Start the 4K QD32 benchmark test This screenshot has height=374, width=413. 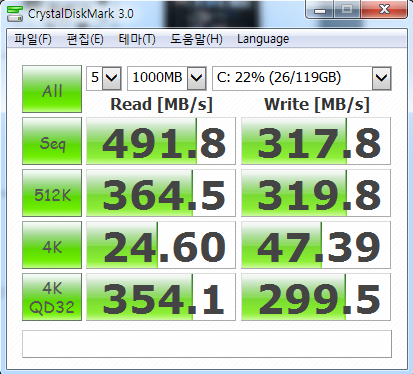pyautogui.click(x=52, y=297)
